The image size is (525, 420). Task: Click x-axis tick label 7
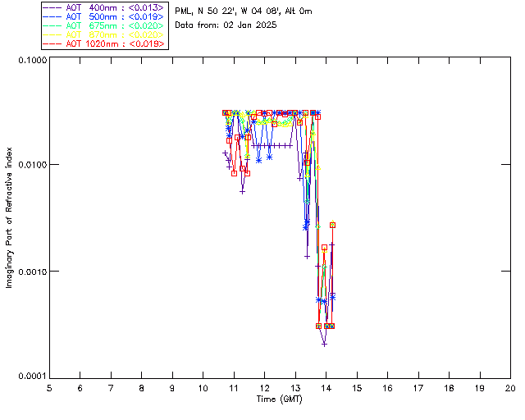111,388
